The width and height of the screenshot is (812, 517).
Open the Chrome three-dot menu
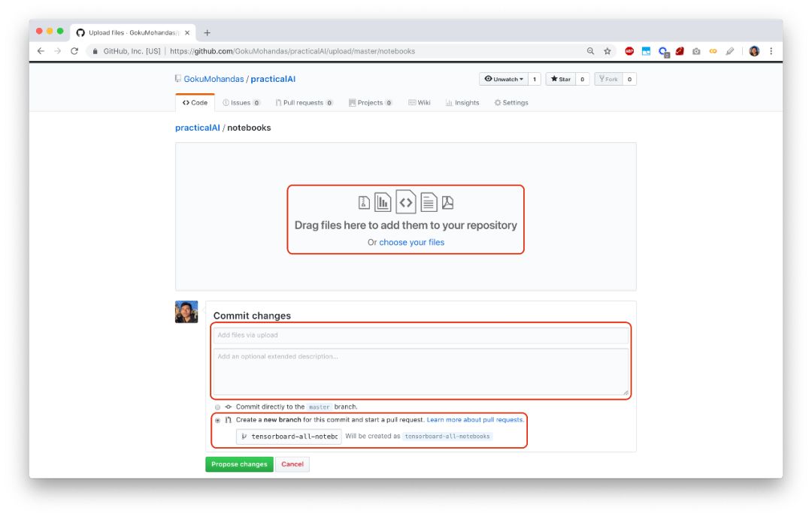coord(771,51)
